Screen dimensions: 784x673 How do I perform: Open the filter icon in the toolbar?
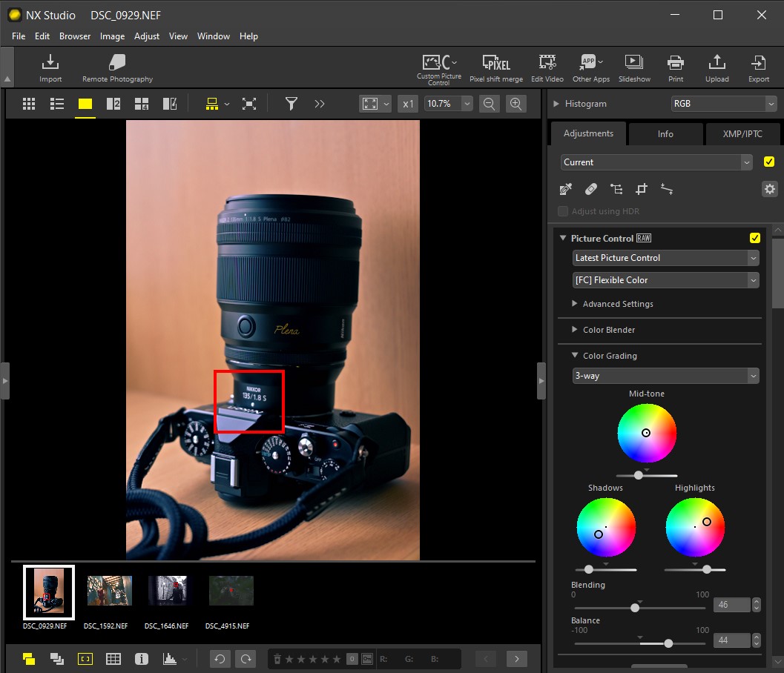(291, 103)
